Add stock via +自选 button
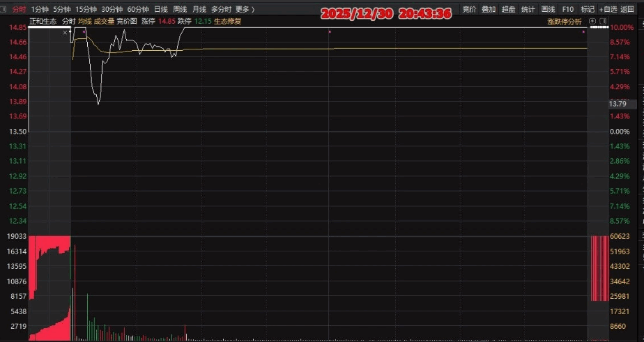644x342 pixels. coord(608,9)
